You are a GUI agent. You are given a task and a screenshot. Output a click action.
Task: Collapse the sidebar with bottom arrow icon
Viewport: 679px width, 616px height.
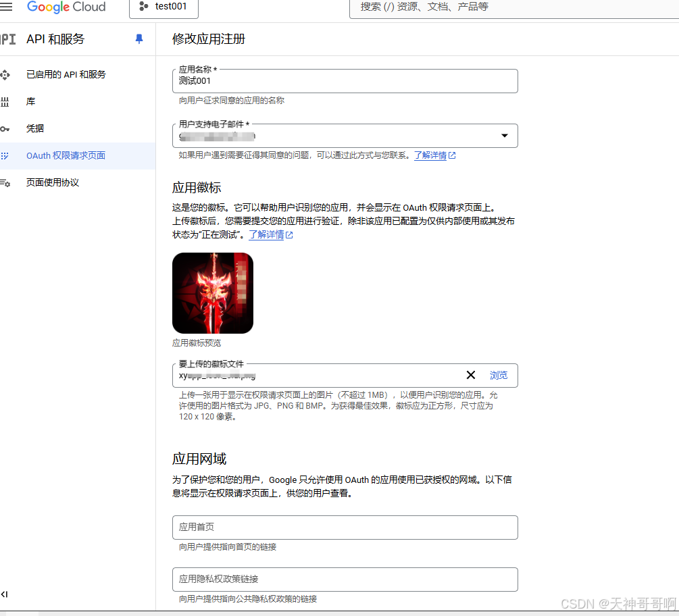4,594
